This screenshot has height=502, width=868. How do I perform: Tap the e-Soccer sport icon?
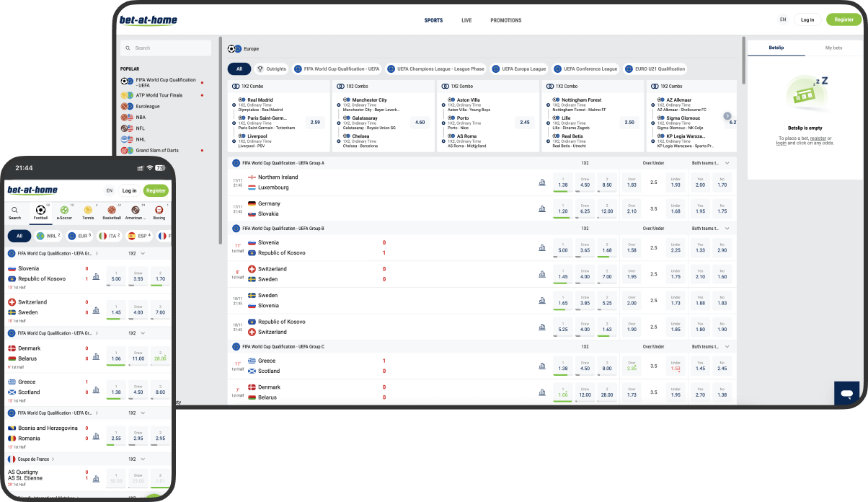click(64, 210)
